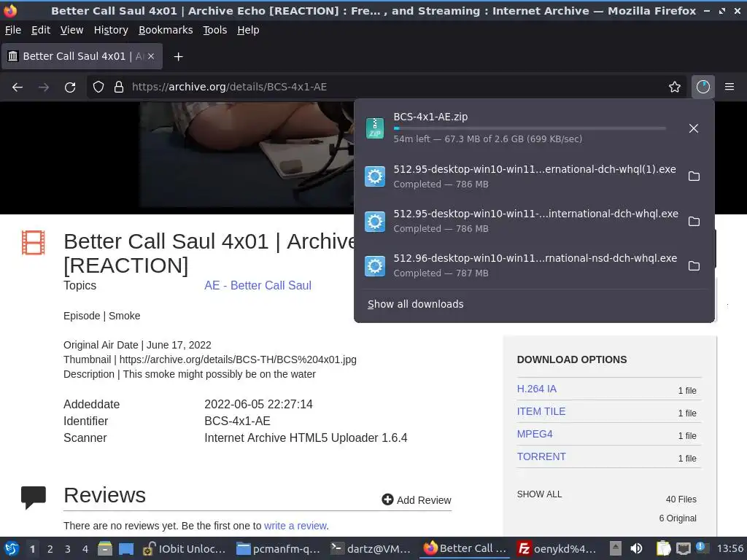Switch to virtual desktop 4
The height and width of the screenshot is (560, 747).
[85, 549]
